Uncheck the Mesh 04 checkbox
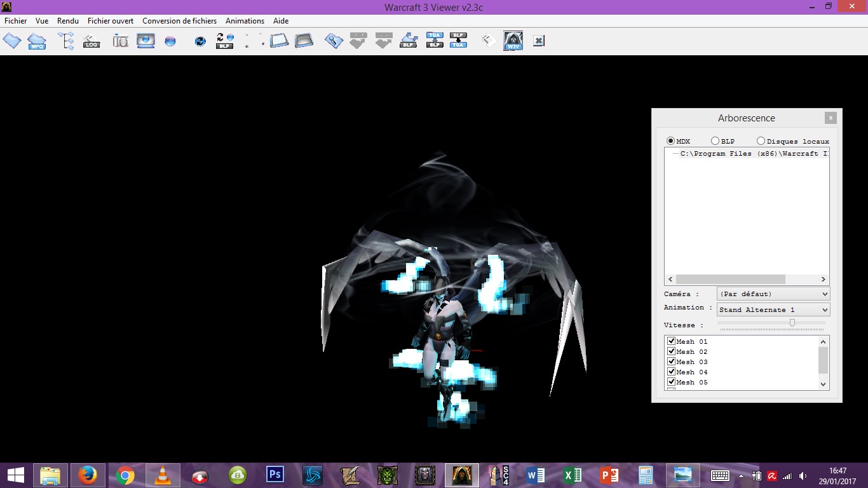This screenshot has height=488, width=868. coord(671,372)
